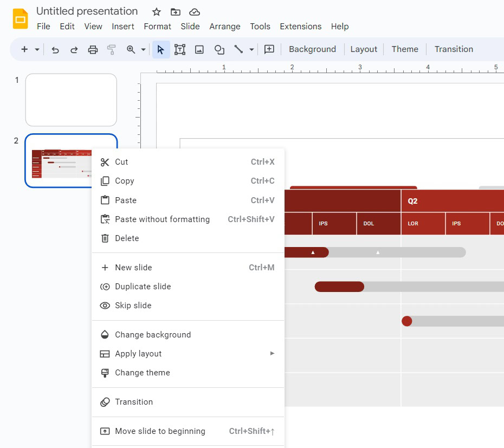
Task: Select the Text box tool
Action: [180, 49]
